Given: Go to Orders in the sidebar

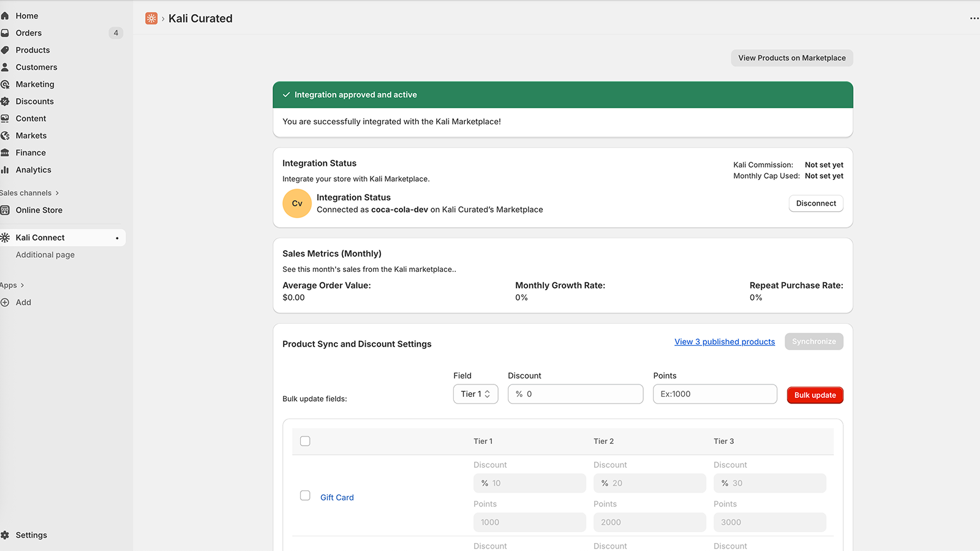Looking at the screenshot, I should pos(29,33).
